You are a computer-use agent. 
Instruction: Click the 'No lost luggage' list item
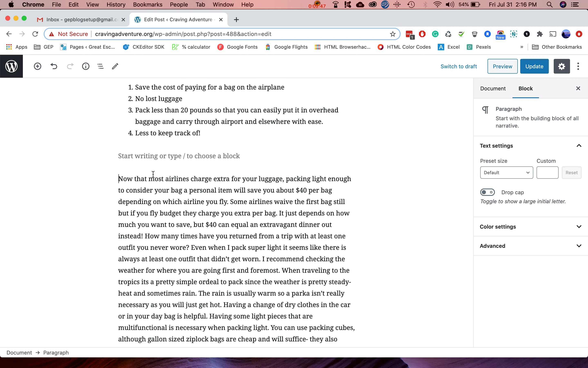click(x=158, y=99)
